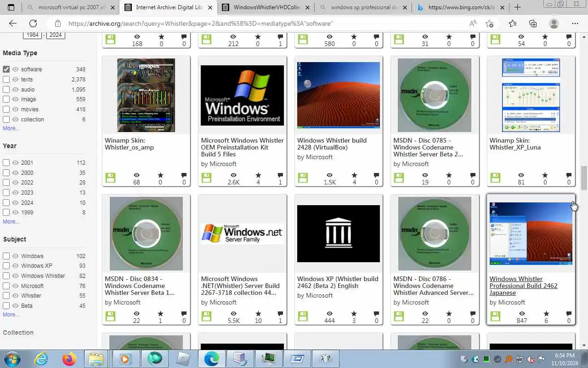Open browser Collections icon

533,23
